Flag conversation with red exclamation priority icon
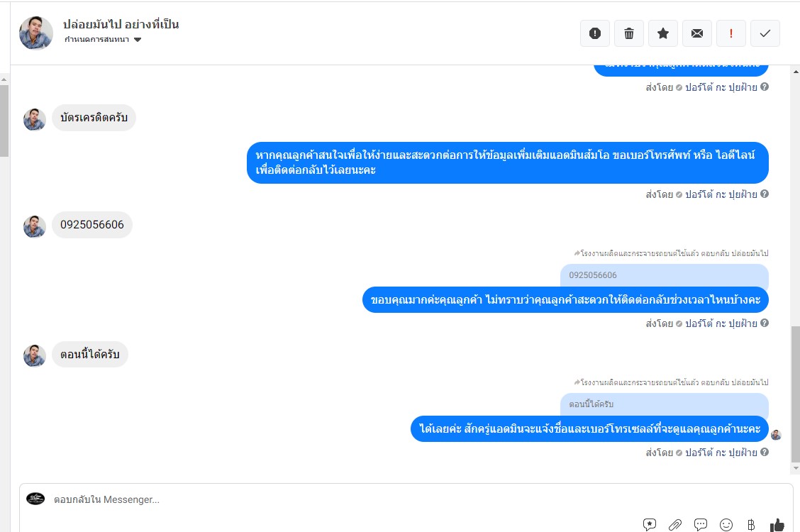Viewport: 800px width, 532px height. pyautogui.click(x=731, y=33)
